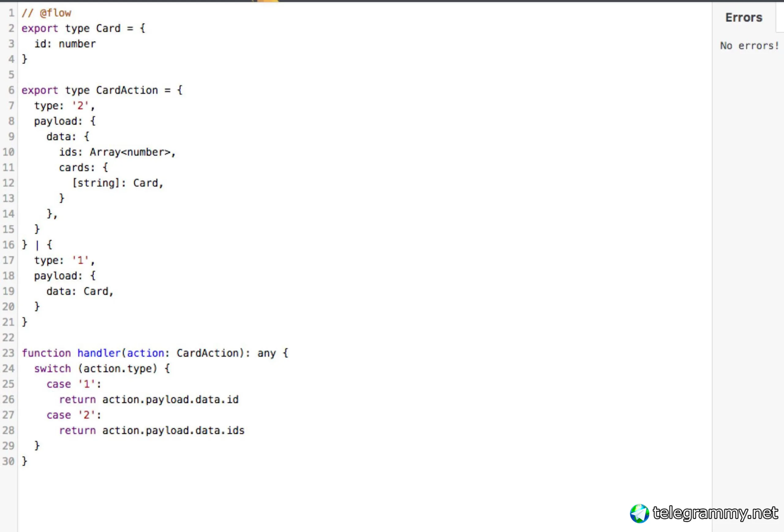Click line number 30 in gutter
784x532 pixels.
(9, 461)
